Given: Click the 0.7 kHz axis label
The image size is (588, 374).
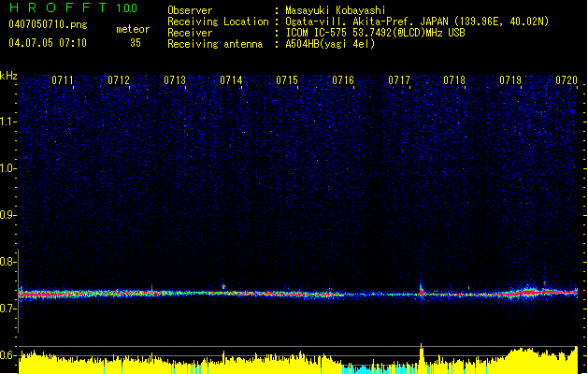Looking at the screenshot, I should click(x=7, y=309).
